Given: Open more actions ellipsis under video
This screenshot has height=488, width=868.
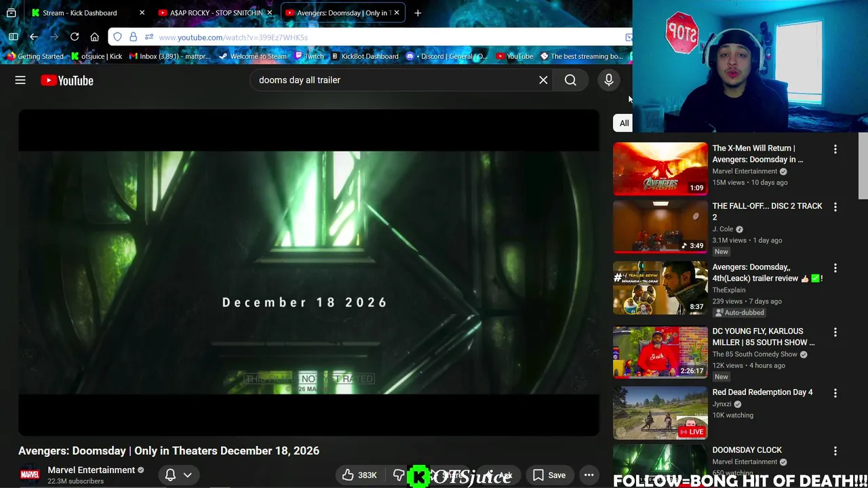Looking at the screenshot, I should pos(589,475).
